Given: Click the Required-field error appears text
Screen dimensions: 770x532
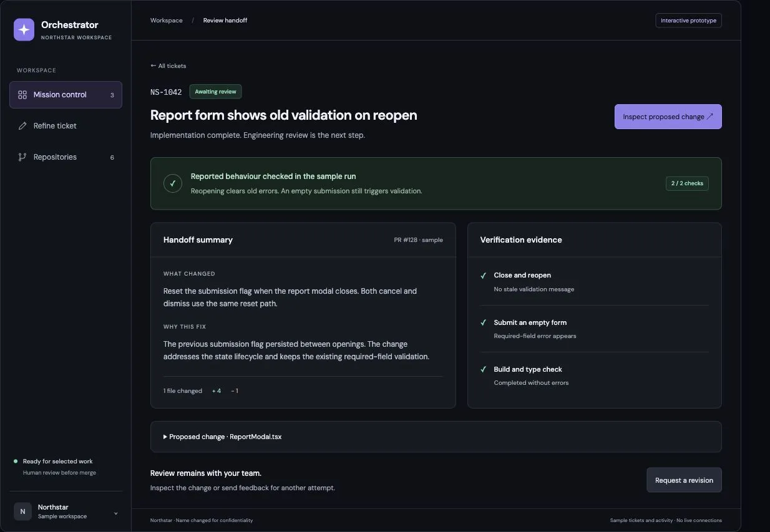Looking at the screenshot, I should [535, 336].
